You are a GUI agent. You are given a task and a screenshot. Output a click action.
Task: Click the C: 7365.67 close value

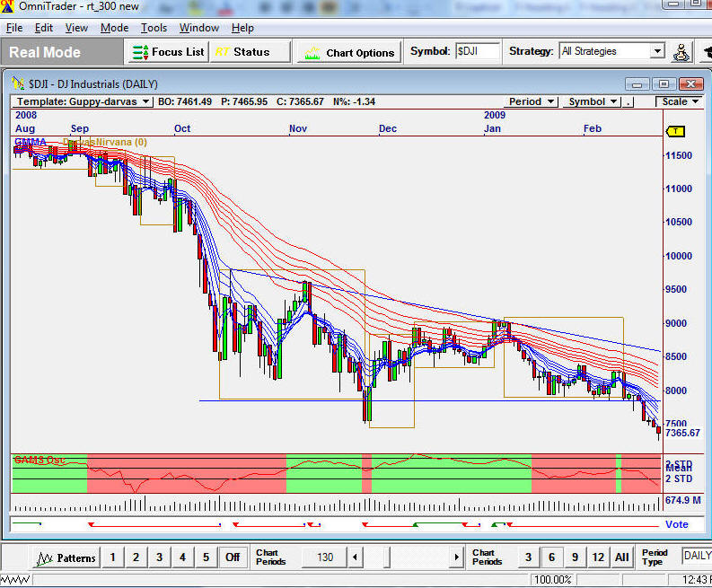tap(300, 101)
